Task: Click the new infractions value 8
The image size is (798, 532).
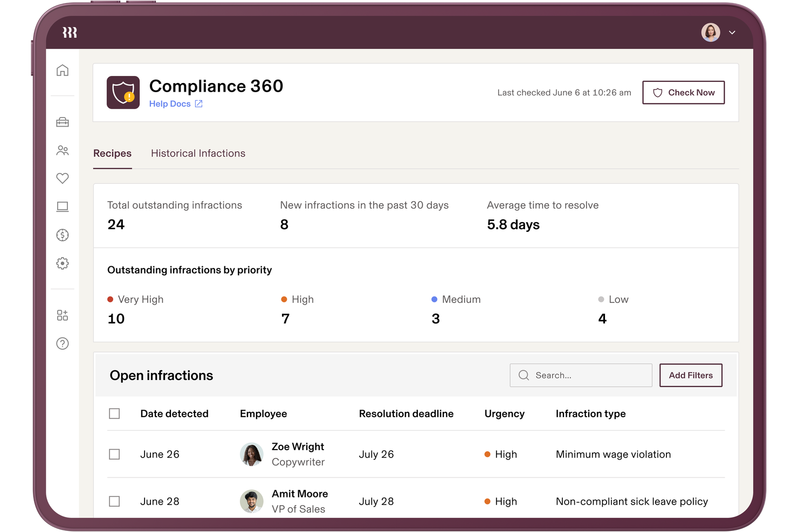Action: (284, 225)
